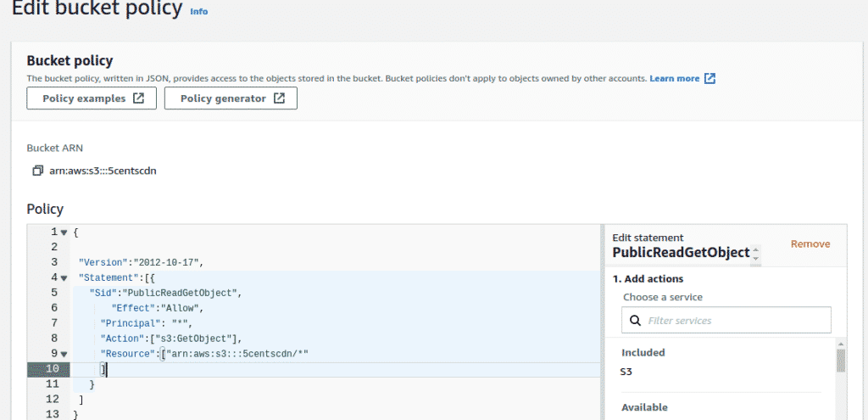Click the "Version":"2012-10-17" line in the editor
This screenshot has width=868, height=420.
142,262
